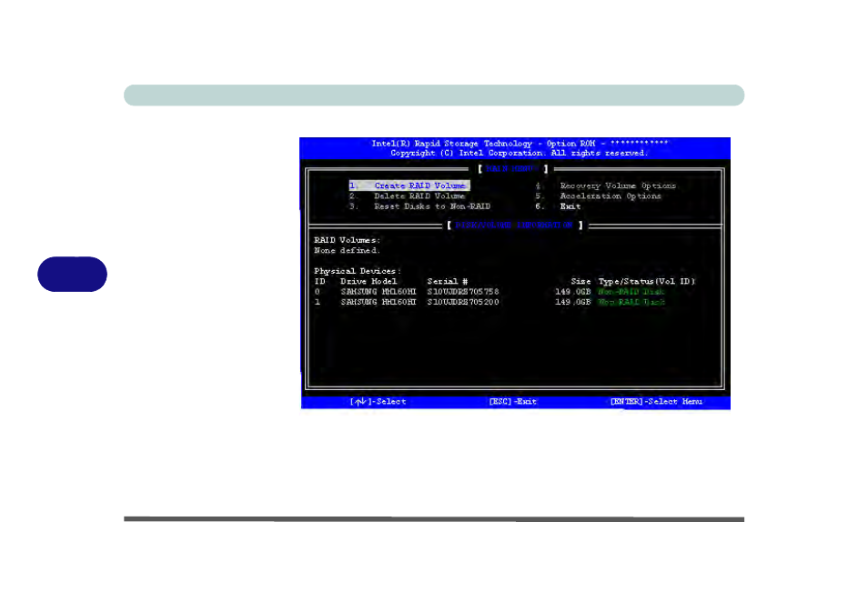Click the dark blue page chapter tab
The height and width of the screenshot is (612, 868).
pyautogui.click(x=74, y=274)
